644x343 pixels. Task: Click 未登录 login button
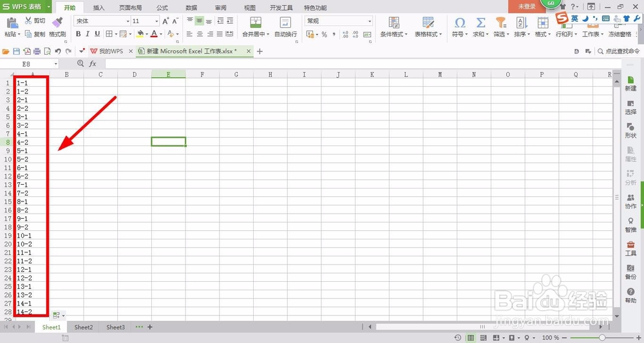527,6
